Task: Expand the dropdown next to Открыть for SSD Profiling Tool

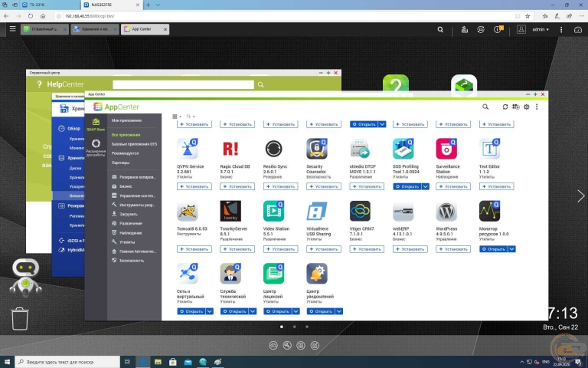Action: point(425,186)
